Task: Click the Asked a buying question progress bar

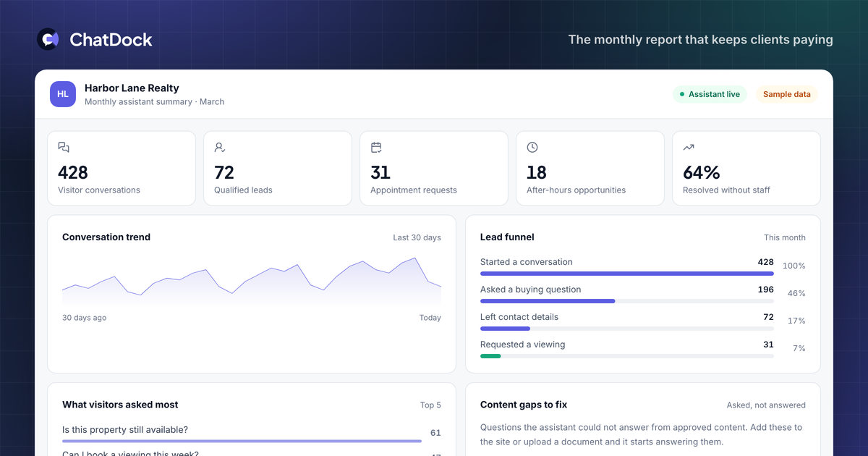Action: tap(627, 301)
